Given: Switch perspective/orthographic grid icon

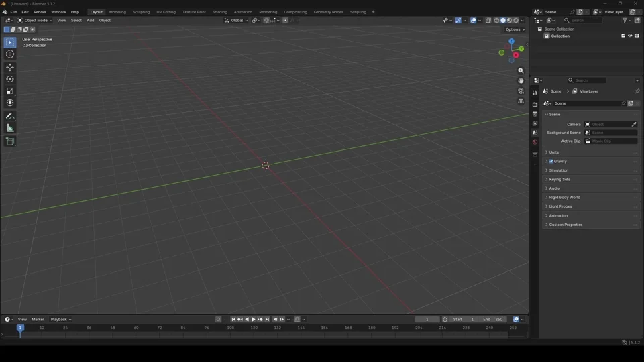Looking at the screenshot, I should coord(521,101).
